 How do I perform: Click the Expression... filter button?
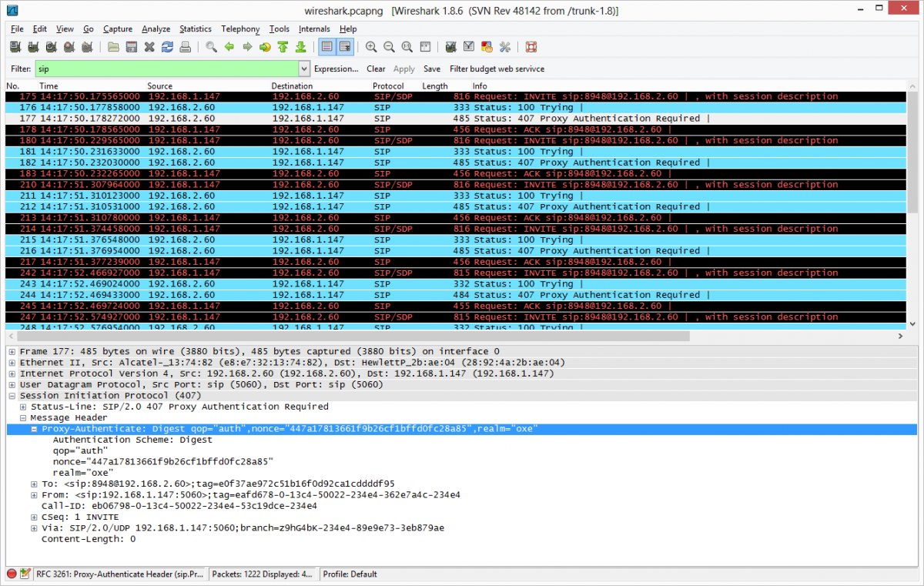[336, 69]
